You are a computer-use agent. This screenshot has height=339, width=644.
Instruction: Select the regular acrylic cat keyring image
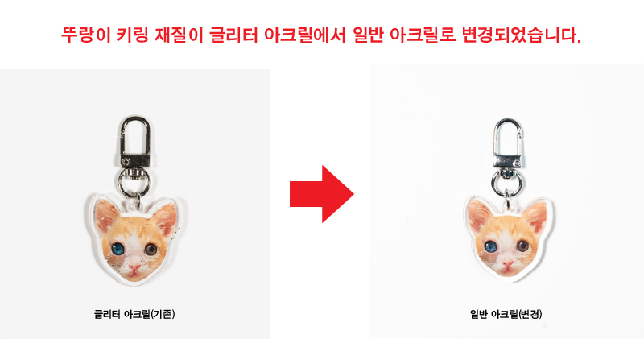coord(508,201)
